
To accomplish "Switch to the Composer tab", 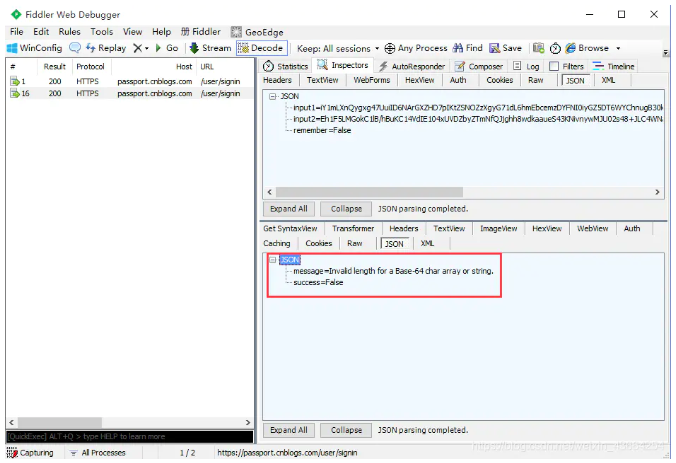I will (x=479, y=66).
